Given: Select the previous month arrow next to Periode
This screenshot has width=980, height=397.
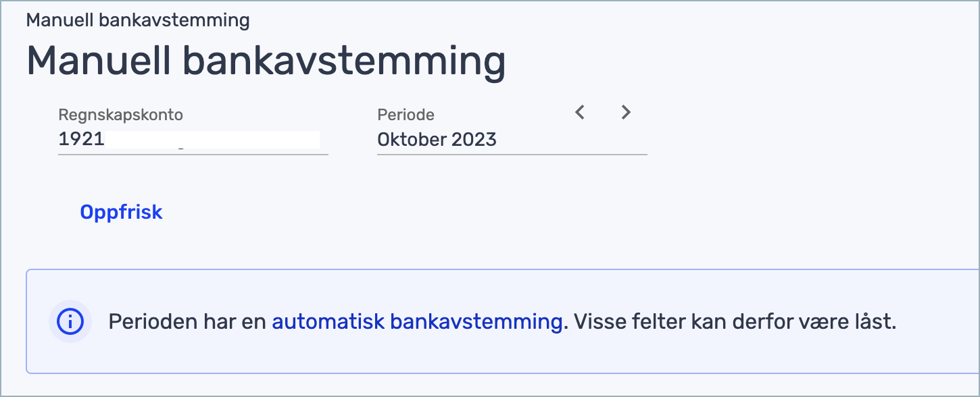Looking at the screenshot, I should 579,112.
